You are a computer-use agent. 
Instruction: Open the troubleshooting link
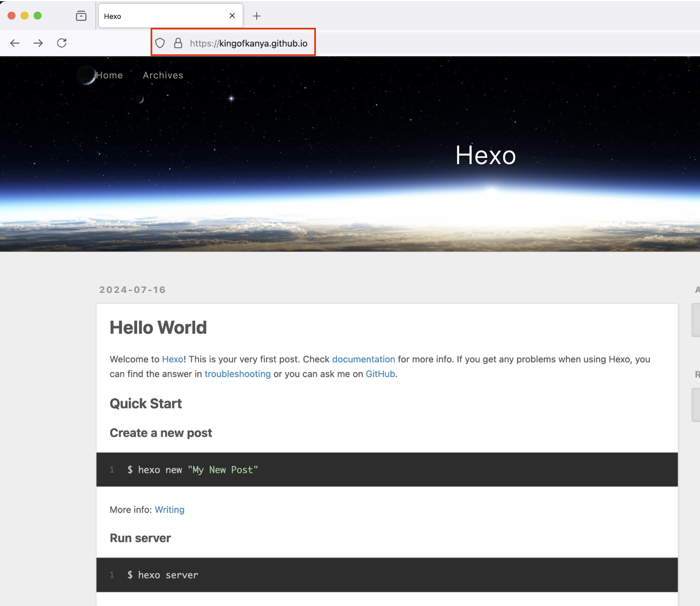[238, 374]
